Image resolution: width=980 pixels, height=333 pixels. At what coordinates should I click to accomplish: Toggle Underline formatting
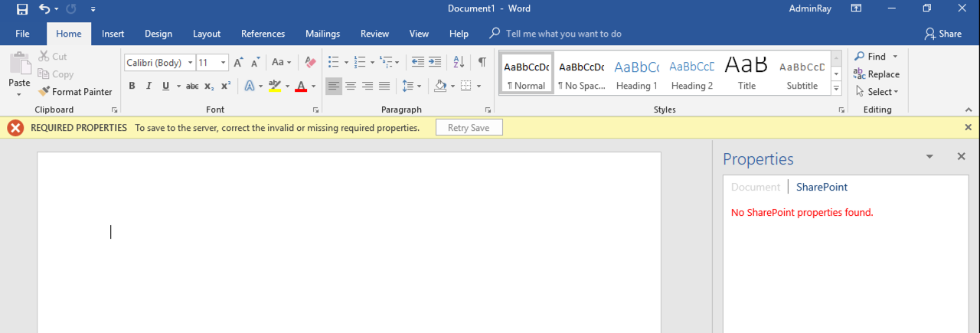click(x=165, y=86)
